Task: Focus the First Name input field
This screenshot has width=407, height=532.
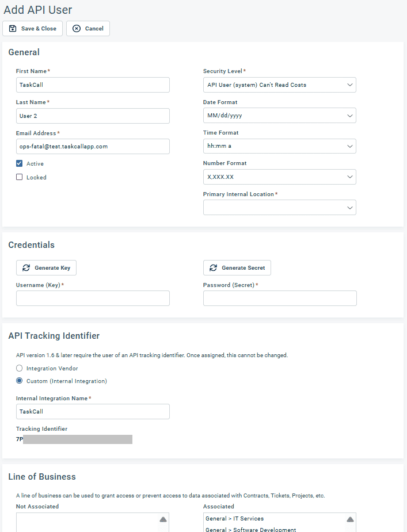Action: 93,85
